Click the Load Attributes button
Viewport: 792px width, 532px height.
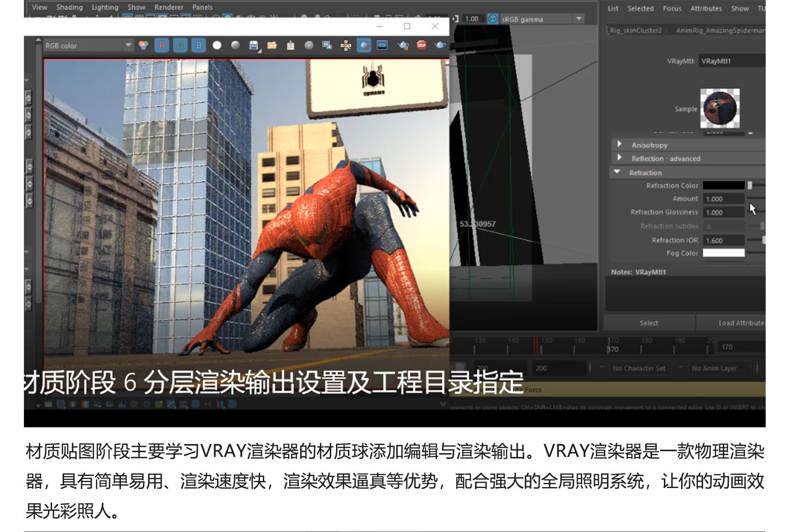tap(731, 323)
